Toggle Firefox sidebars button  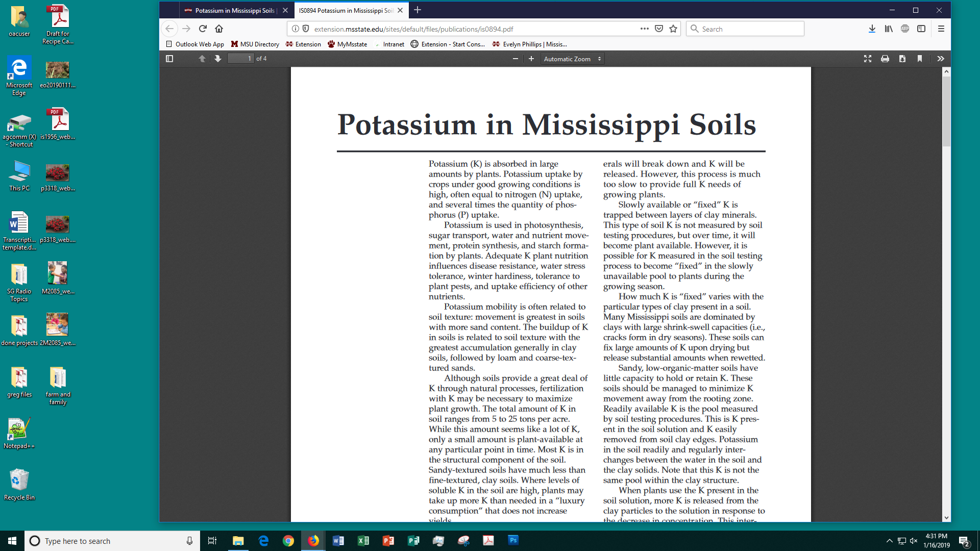921,29
